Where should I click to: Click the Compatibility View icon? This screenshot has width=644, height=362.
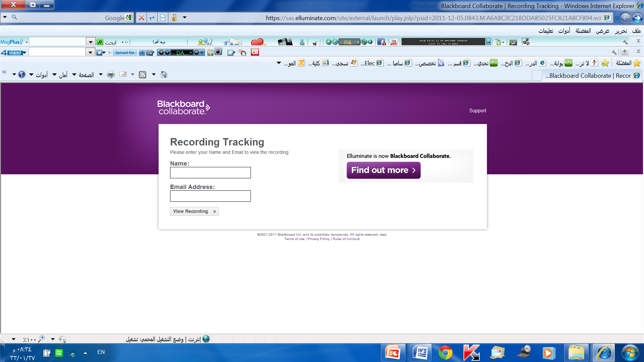pos(163,18)
